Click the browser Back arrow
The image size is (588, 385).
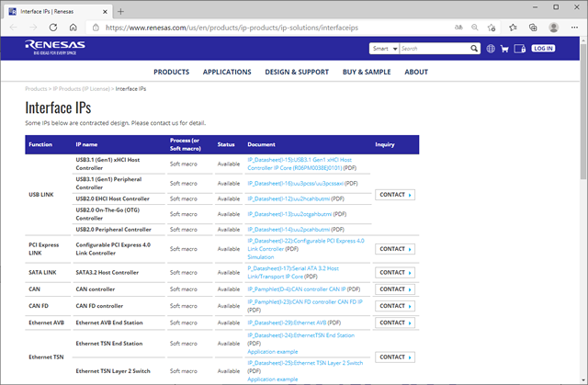14,28
